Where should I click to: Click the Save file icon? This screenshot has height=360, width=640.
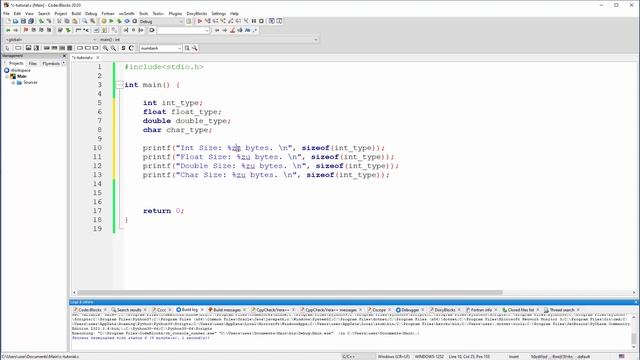pyautogui.click(x=23, y=21)
